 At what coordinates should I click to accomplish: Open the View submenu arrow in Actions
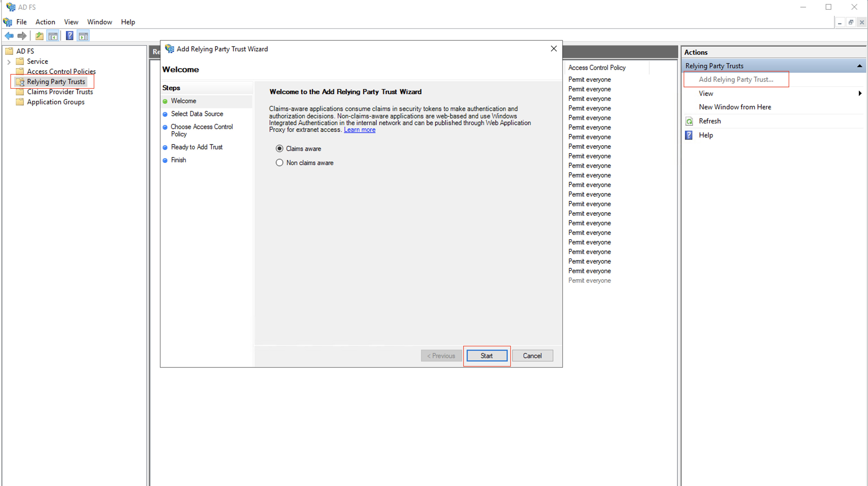pos(860,93)
